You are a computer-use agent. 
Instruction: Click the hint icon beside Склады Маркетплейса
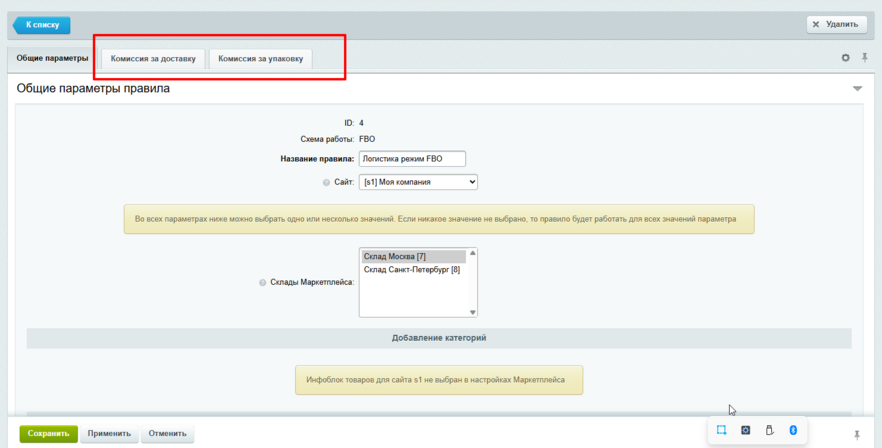tap(262, 283)
